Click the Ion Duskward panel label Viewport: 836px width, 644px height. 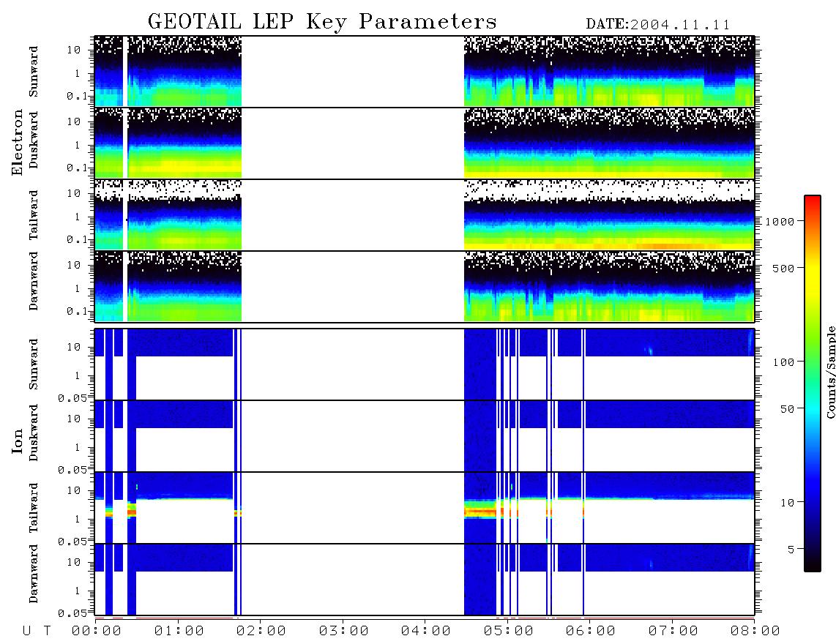(34, 433)
